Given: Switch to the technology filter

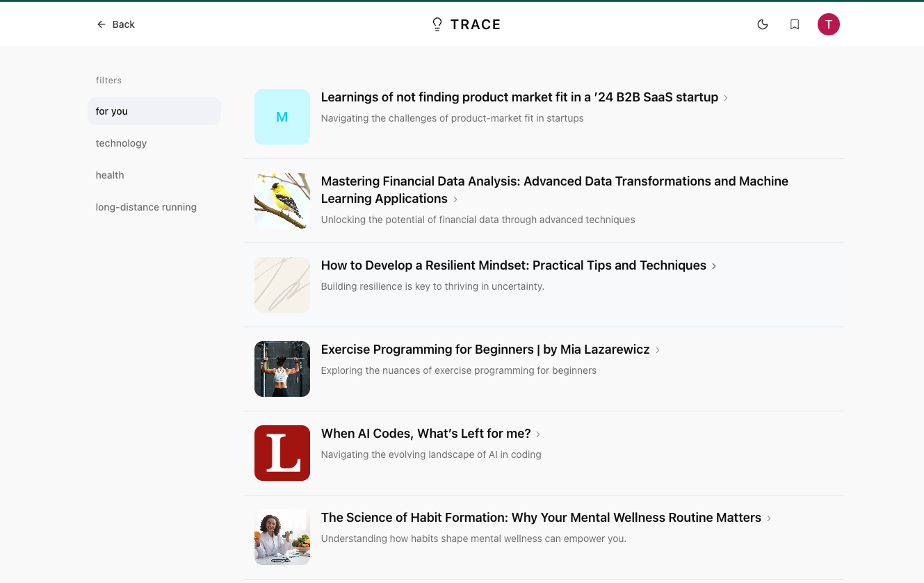Looking at the screenshot, I should pos(121,143).
